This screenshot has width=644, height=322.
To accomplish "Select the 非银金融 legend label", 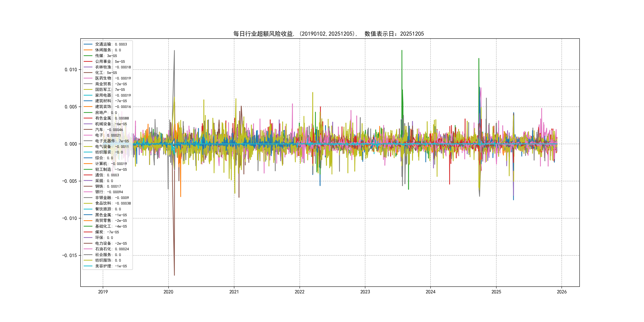I will 103,198.
